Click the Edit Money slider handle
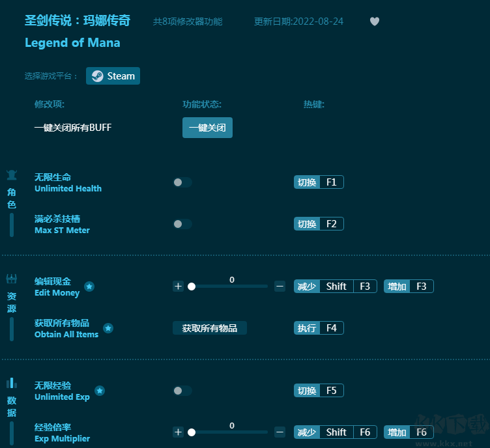The image size is (490, 448). (192, 287)
